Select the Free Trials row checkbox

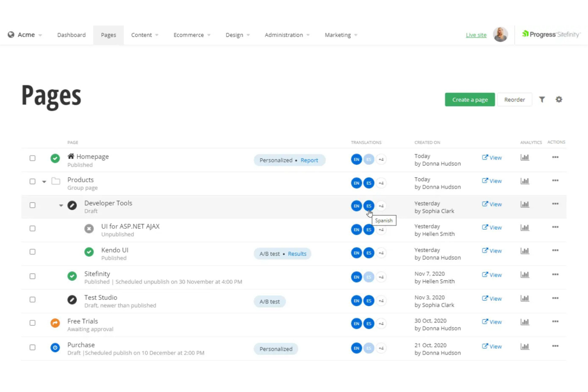click(33, 323)
